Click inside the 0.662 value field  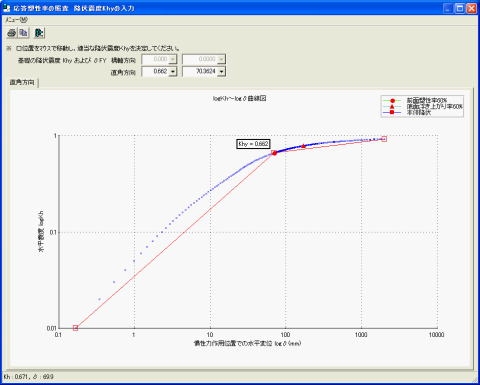155,72
